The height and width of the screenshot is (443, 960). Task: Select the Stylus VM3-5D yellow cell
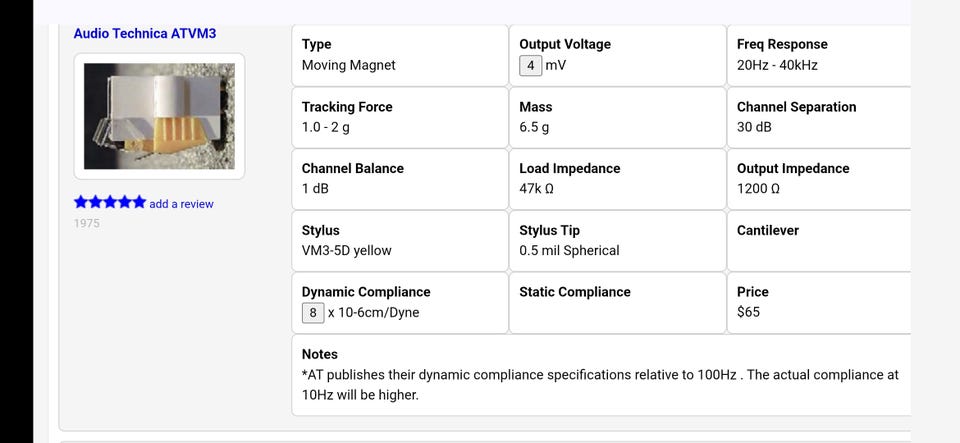tap(399, 241)
